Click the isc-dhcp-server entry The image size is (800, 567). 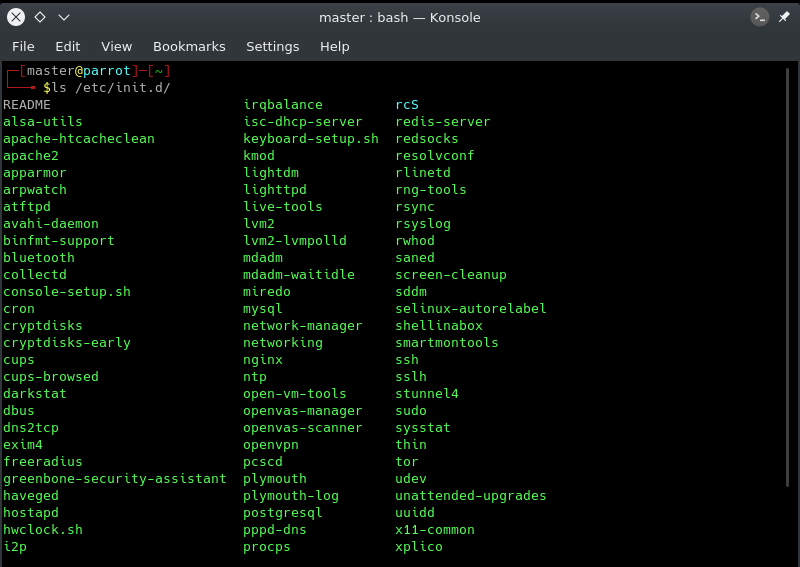303,121
